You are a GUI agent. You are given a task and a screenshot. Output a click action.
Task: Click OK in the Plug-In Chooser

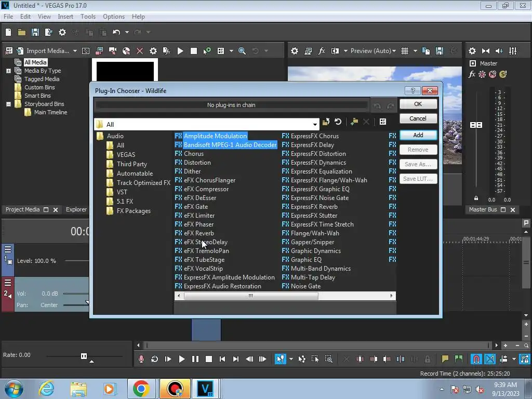[x=418, y=104]
